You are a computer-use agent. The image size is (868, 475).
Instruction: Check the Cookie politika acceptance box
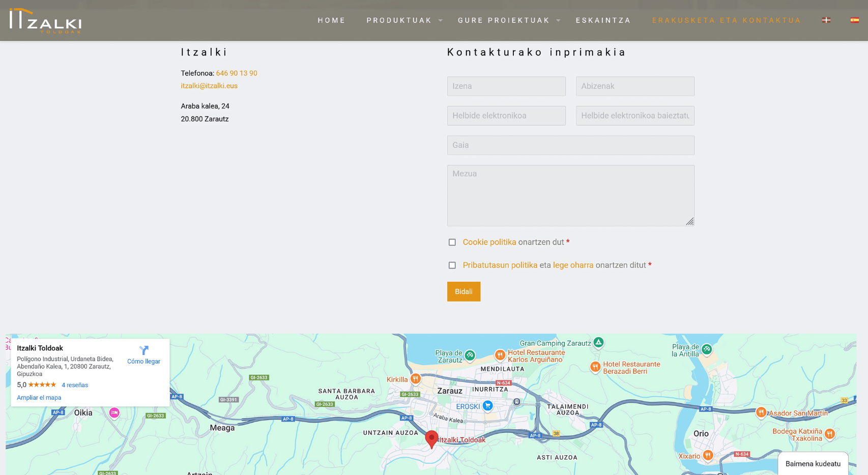click(452, 242)
